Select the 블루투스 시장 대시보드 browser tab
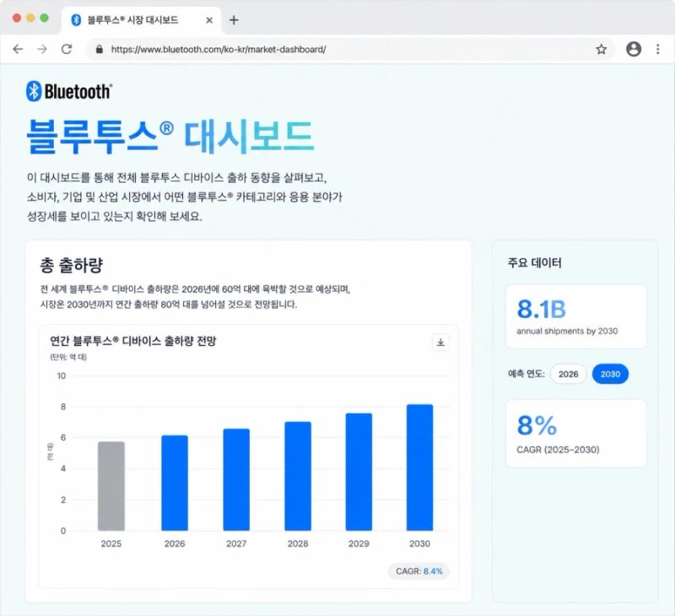 point(141,20)
